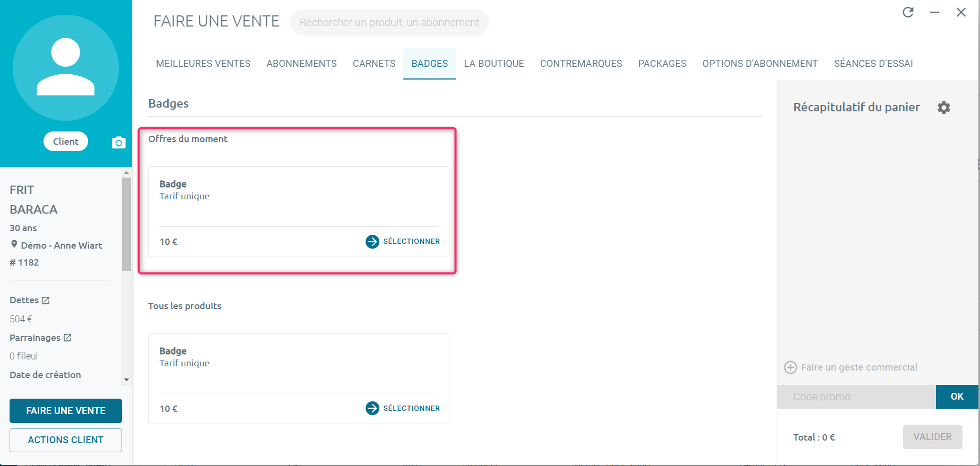Go to the Carnets tab
The width and height of the screenshot is (980, 466).
[x=374, y=64]
